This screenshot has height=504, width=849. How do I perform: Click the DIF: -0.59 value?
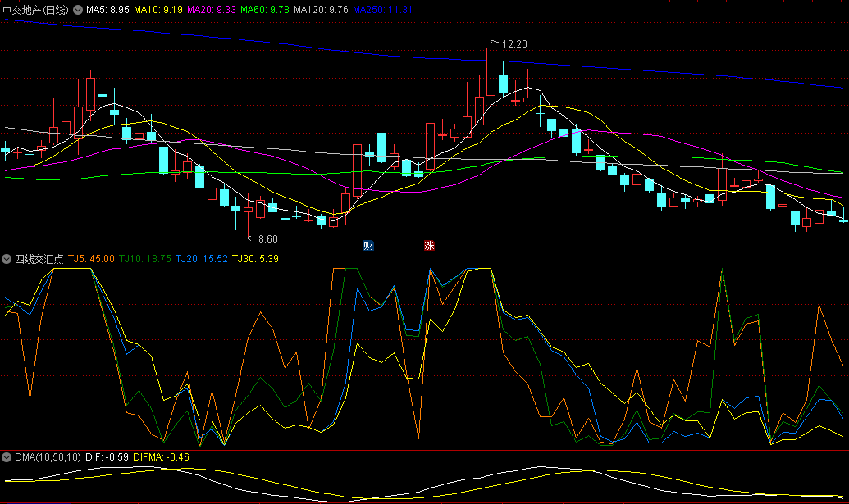point(107,457)
